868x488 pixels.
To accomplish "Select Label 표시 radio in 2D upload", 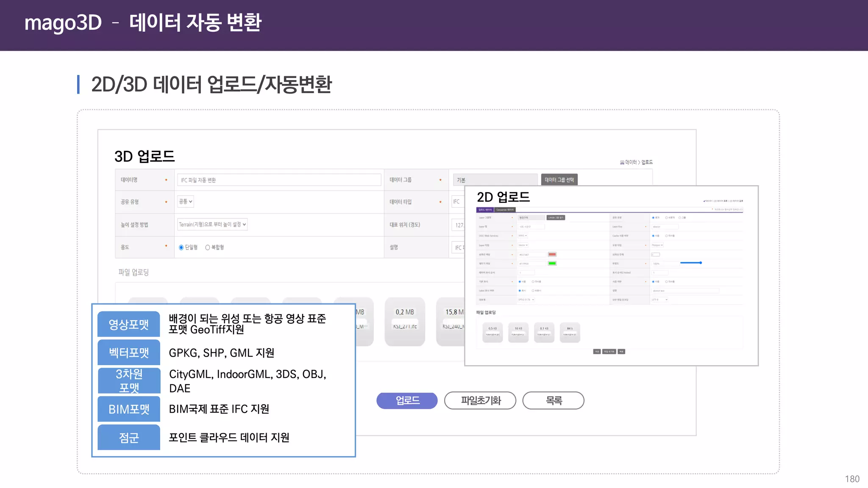I will tap(520, 291).
